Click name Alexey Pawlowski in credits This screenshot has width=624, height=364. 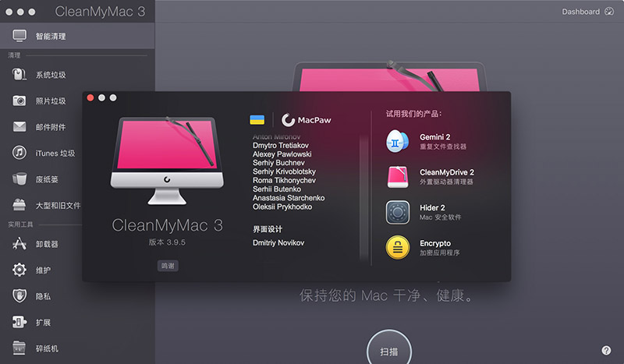(282, 154)
